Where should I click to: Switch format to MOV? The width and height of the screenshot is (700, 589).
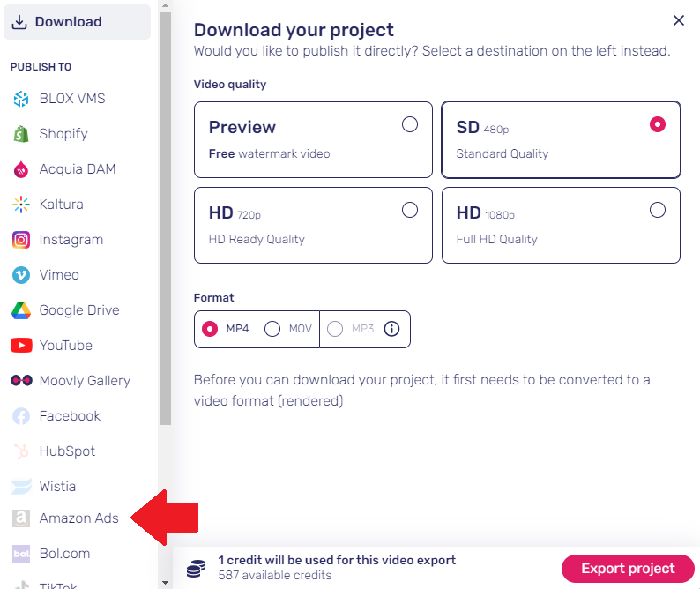pyautogui.click(x=288, y=329)
